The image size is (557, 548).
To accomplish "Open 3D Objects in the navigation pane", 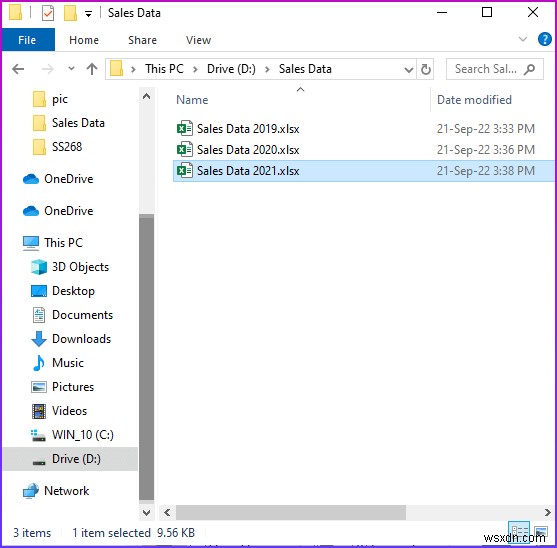I will (80, 267).
